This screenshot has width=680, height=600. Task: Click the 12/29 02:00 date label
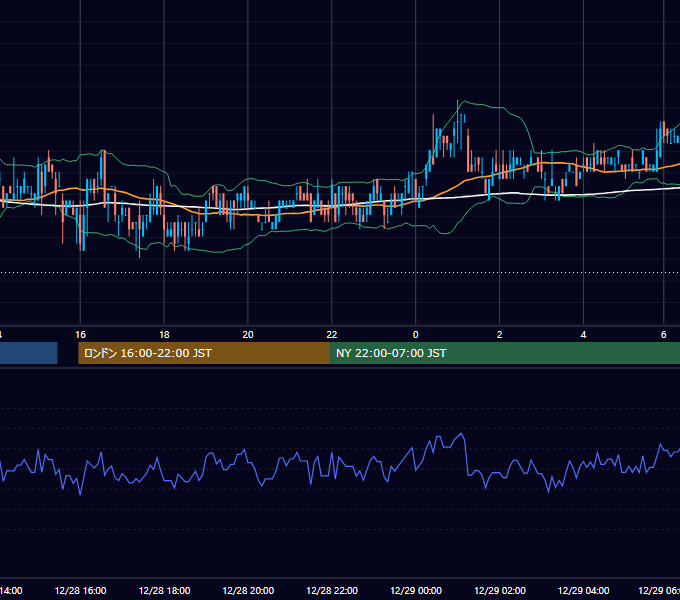[x=500, y=590]
